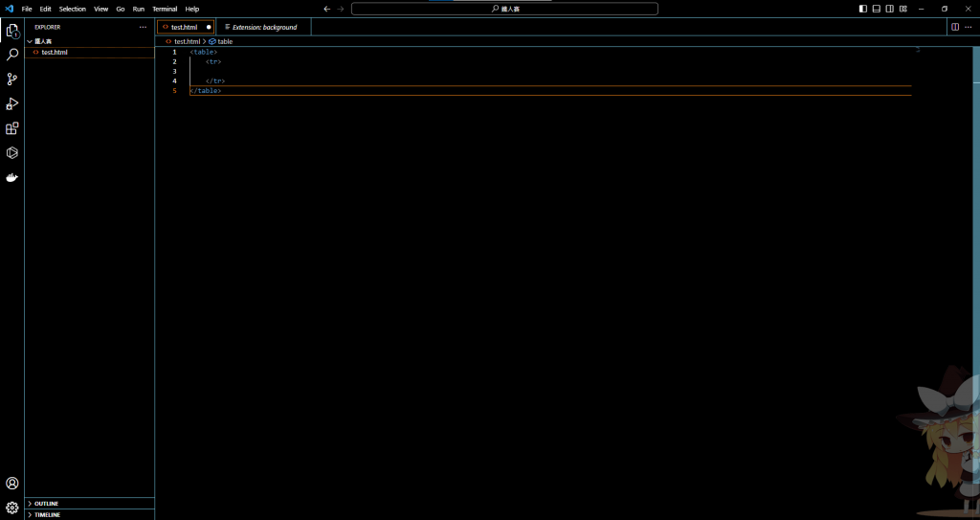980x520 pixels.
Task: Toggle the primary side bar layout icon
Action: 863,9
